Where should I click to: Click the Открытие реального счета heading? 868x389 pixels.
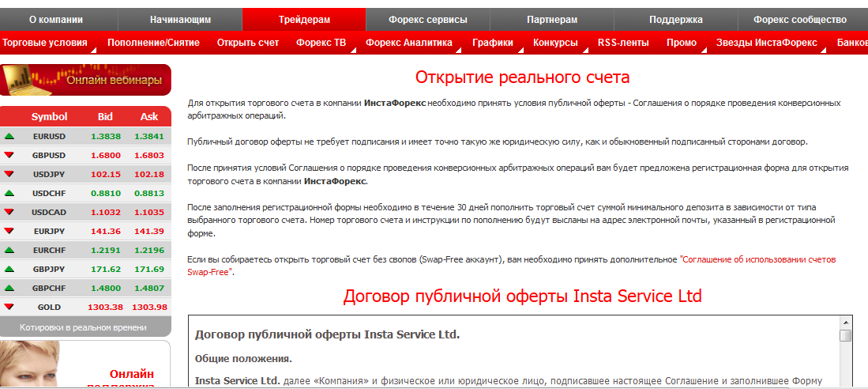[522, 77]
